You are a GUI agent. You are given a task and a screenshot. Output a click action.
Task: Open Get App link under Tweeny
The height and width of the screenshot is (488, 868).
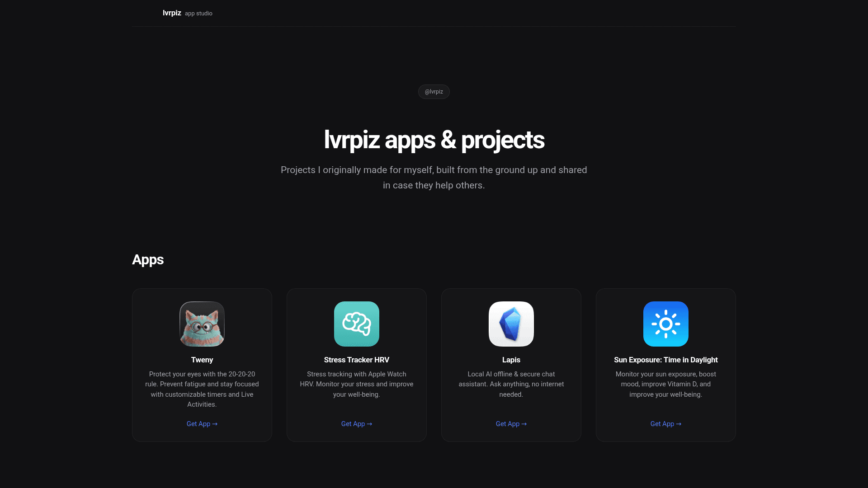tap(202, 424)
